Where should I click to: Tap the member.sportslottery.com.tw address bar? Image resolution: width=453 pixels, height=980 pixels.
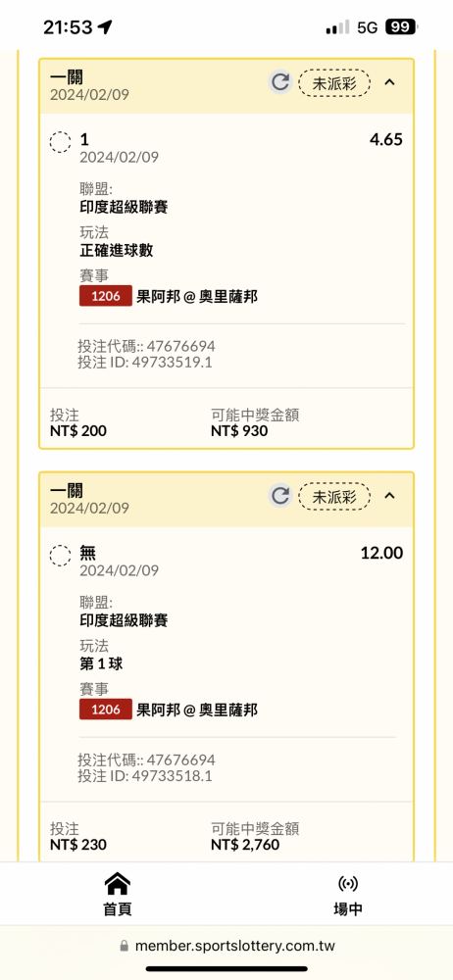coord(227,946)
